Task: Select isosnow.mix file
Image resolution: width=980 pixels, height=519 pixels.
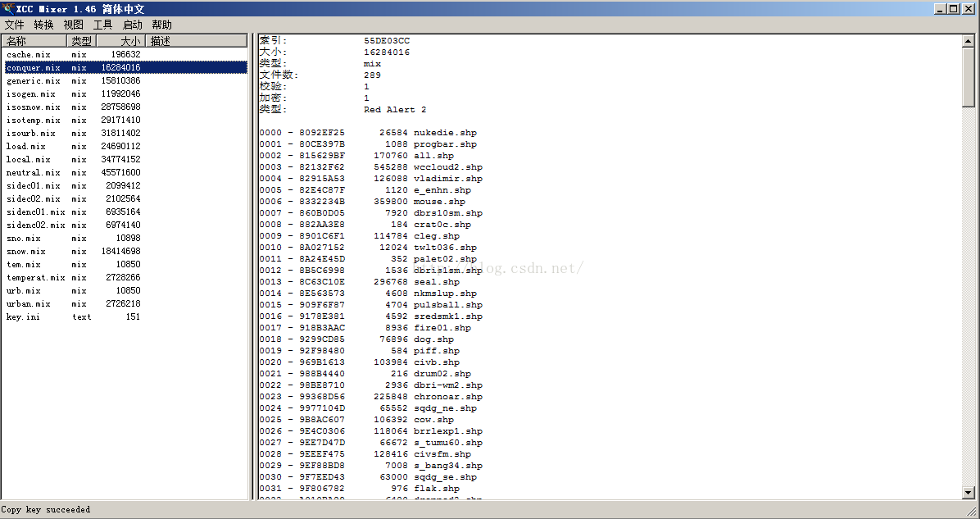Action: tap(125, 107)
